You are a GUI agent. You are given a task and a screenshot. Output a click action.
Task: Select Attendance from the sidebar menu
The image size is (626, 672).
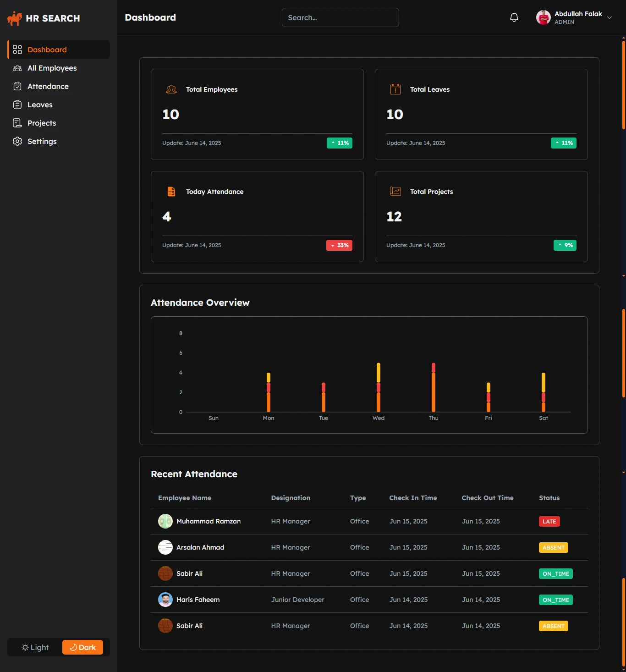48,86
